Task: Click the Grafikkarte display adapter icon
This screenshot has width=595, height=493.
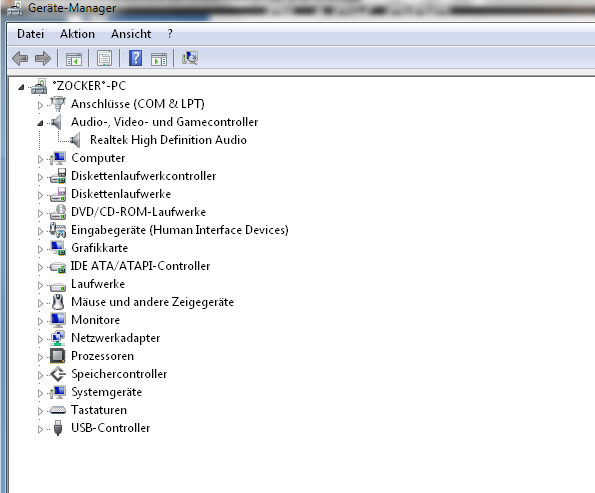Action: (58, 248)
